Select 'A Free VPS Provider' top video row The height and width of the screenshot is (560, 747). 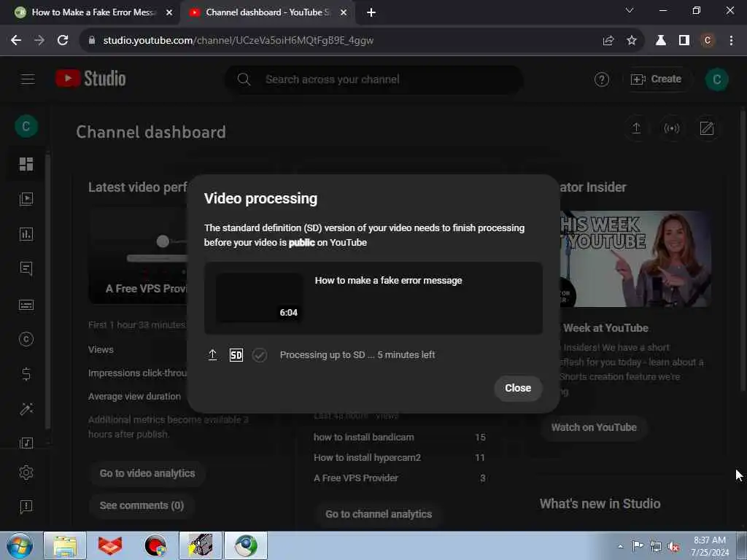point(399,478)
